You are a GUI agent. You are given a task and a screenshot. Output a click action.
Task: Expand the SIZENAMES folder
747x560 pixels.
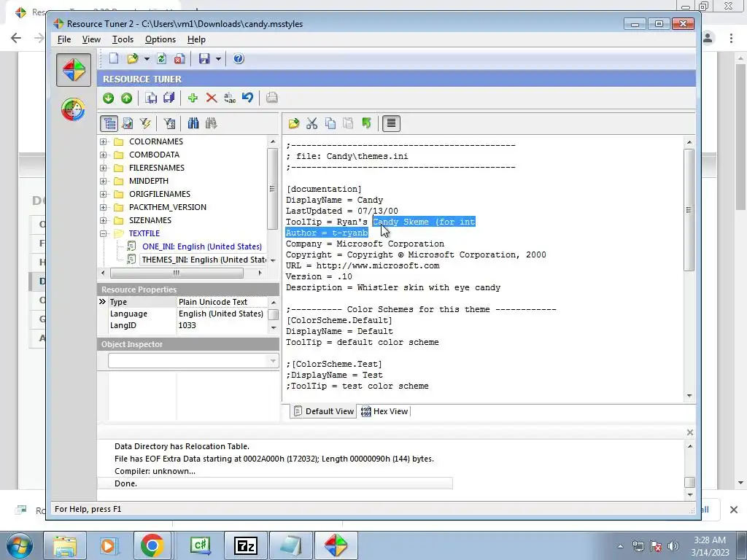tap(104, 220)
